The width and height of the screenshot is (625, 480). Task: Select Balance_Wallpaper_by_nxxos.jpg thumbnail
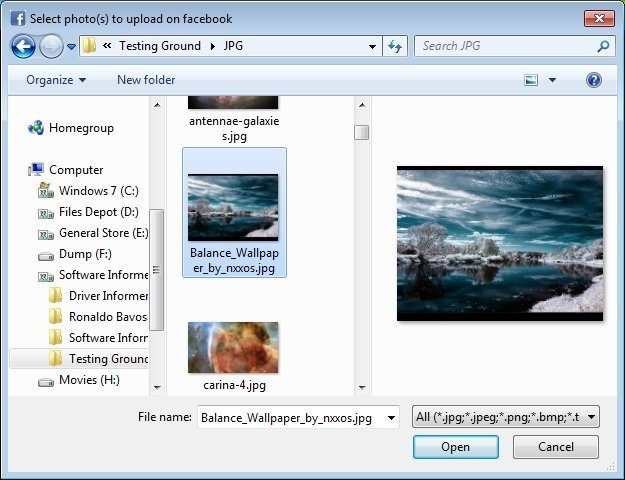[233, 208]
